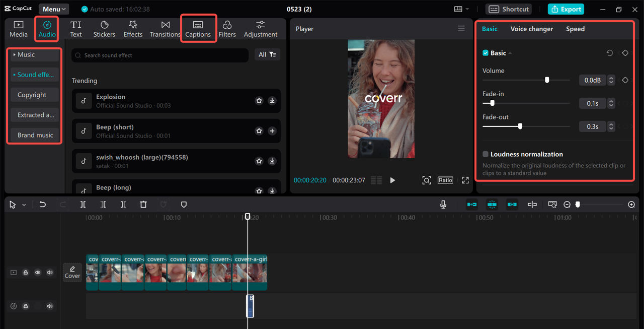Image resolution: width=644 pixels, height=329 pixels.
Task: Open the layout switcher dropdown
Action: click(x=461, y=9)
